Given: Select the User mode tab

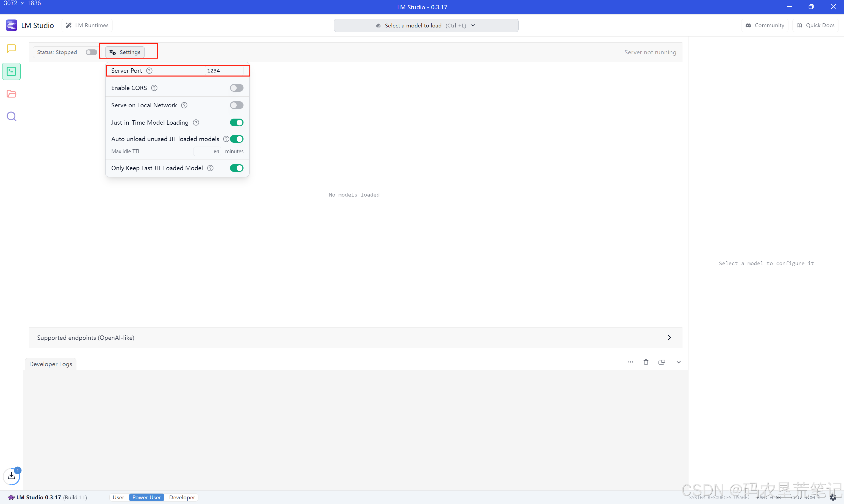Looking at the screenshot, I should [x=118, y=497].
